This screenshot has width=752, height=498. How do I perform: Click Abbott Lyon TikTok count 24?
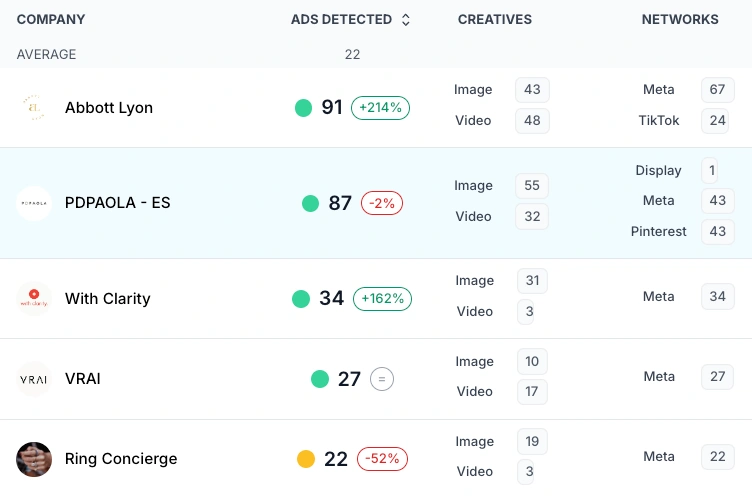[x=717, y=121]
